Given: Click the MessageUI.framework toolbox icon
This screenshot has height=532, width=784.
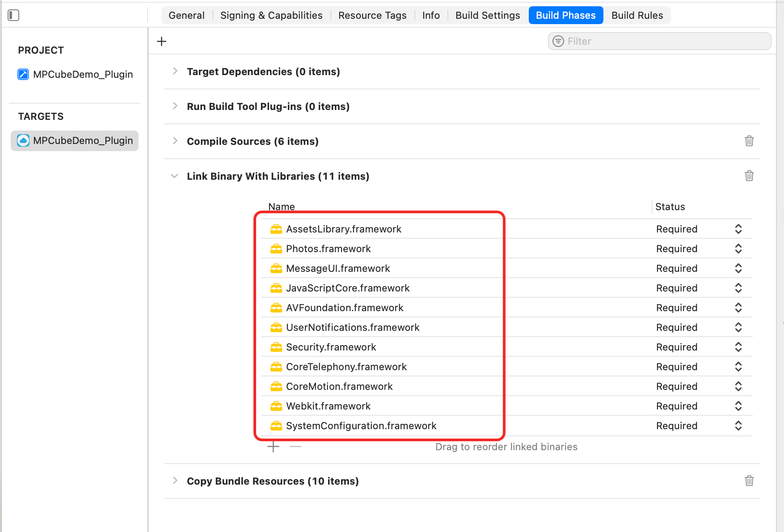Looking at the screenshot, I should tap(276, 268).
